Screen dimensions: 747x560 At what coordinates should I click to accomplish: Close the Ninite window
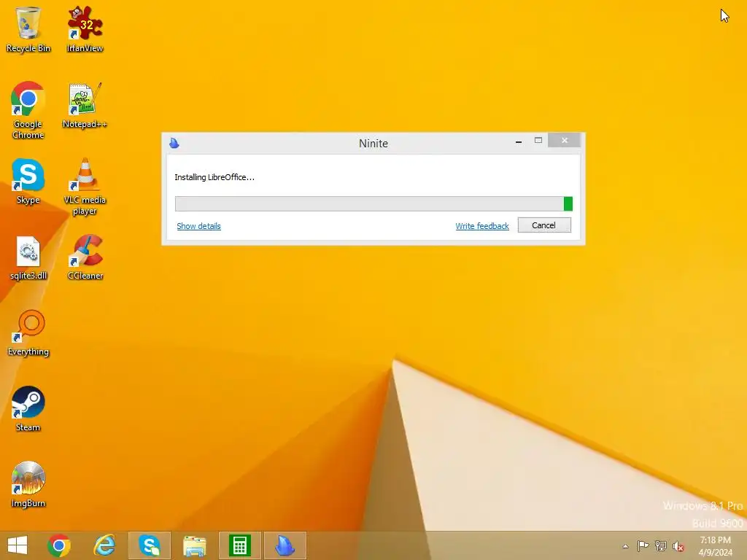[565, 141]
